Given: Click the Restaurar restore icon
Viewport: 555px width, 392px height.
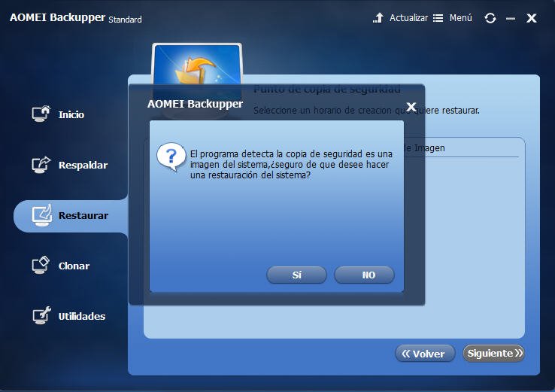Looking at the screenshot, I should point(42,215).
